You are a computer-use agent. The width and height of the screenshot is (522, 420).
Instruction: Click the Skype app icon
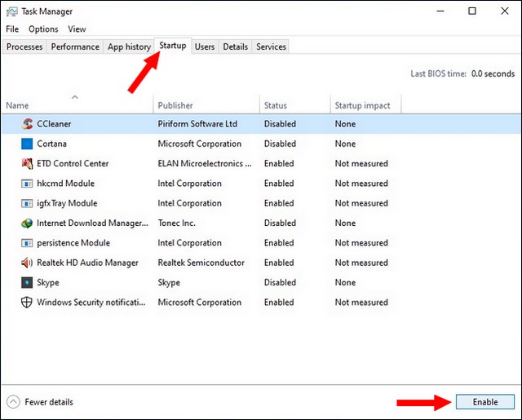tap(27, 282)
